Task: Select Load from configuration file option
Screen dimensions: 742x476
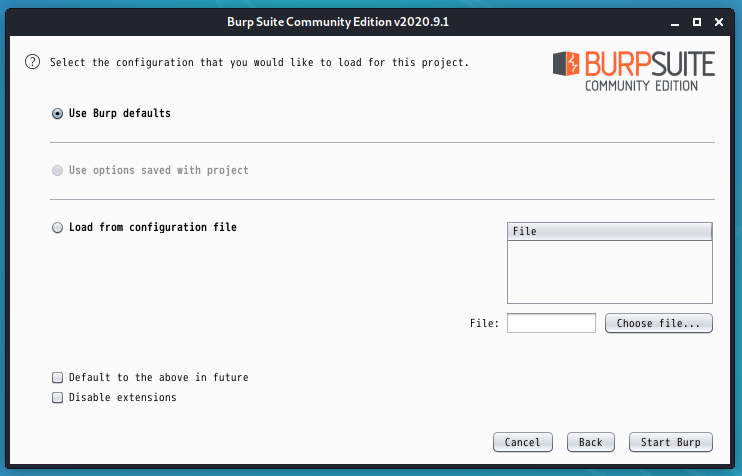Action: tap(58, 228)
